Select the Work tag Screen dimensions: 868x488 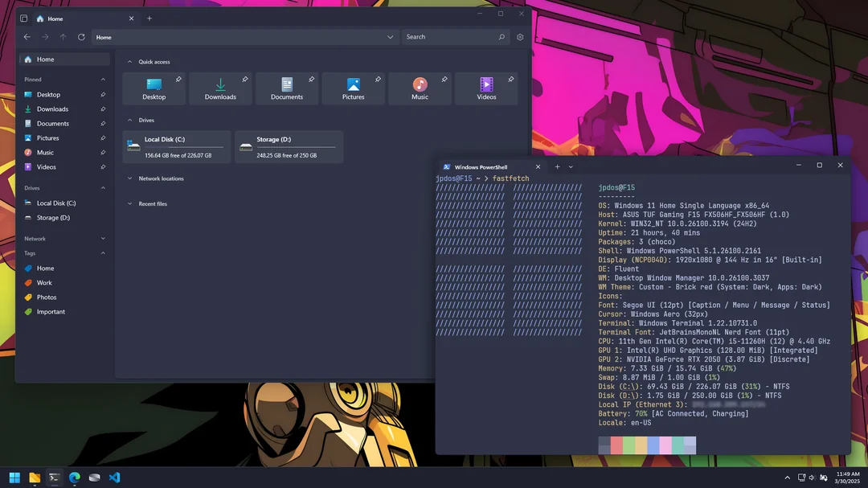click(64, 282)
